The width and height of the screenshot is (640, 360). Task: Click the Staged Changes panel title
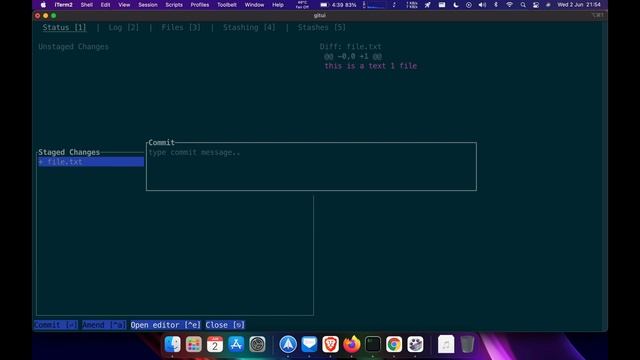[69, 152]
